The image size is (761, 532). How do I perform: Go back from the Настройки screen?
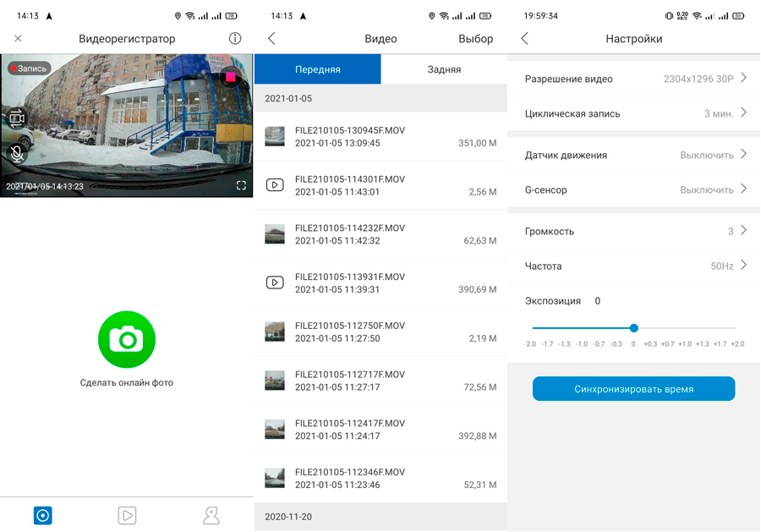click(x=525, y=39)
